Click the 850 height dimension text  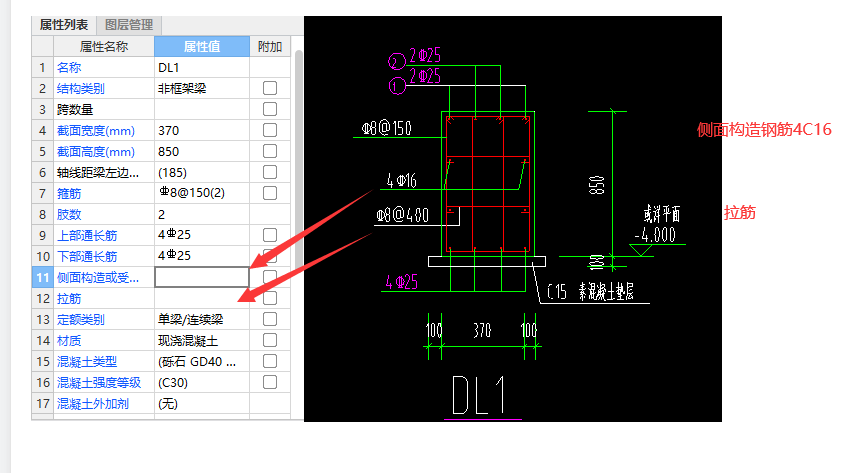tap(596, 185)
